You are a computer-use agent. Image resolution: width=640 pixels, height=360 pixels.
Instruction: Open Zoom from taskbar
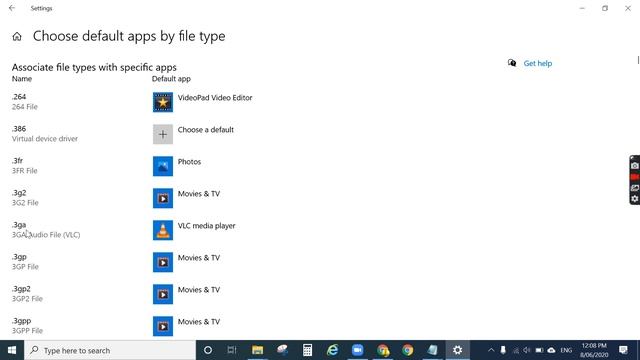358,350
